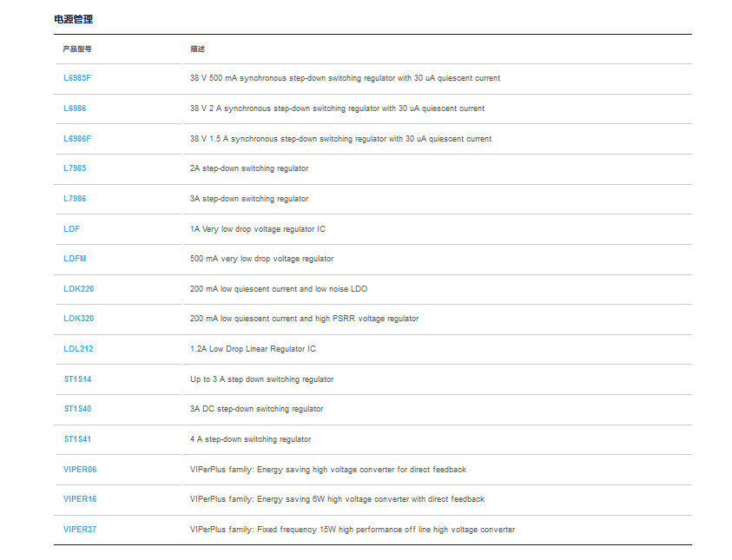Screen dimensions: 732x560
Task: Open the L6985F product link
Action: [x=77, y=78]
